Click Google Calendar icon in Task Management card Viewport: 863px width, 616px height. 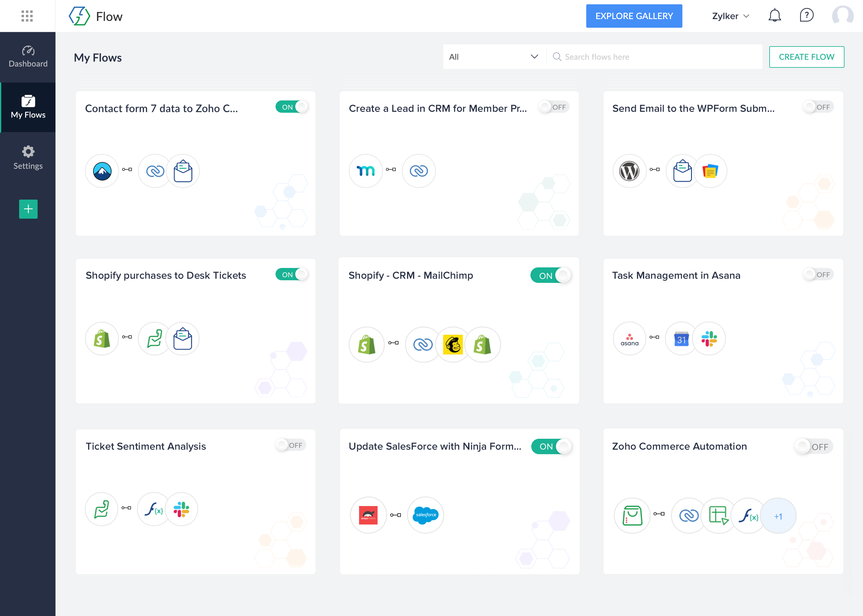pos(681,339)
